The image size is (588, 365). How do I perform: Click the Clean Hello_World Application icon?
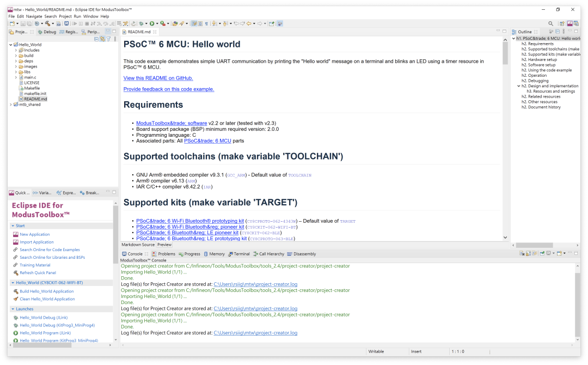(15, 299)
